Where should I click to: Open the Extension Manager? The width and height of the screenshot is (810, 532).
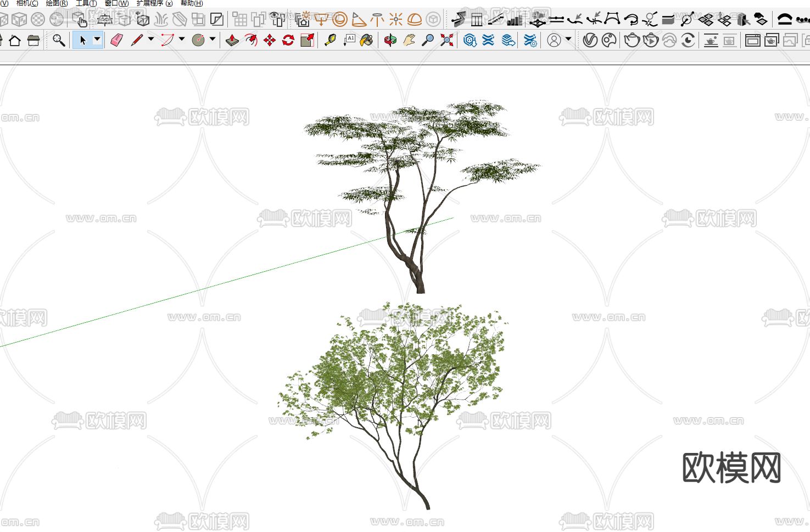[x=530, y=40]
